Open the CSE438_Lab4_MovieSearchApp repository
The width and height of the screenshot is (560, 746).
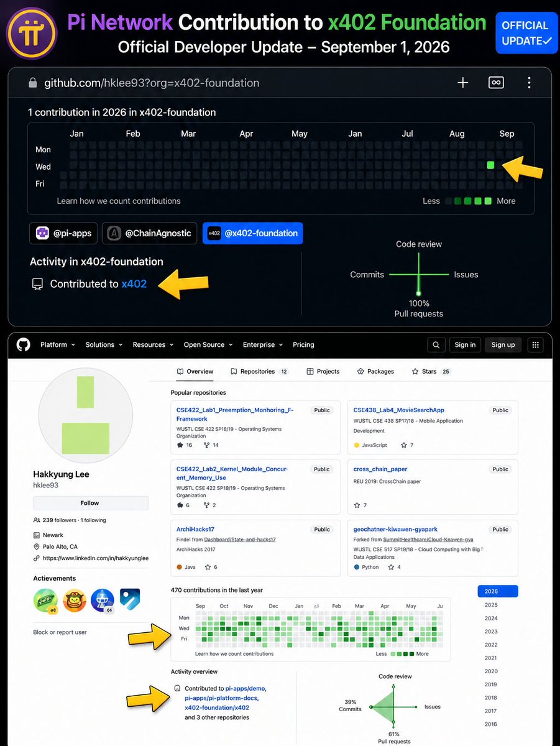coord(399,410)
